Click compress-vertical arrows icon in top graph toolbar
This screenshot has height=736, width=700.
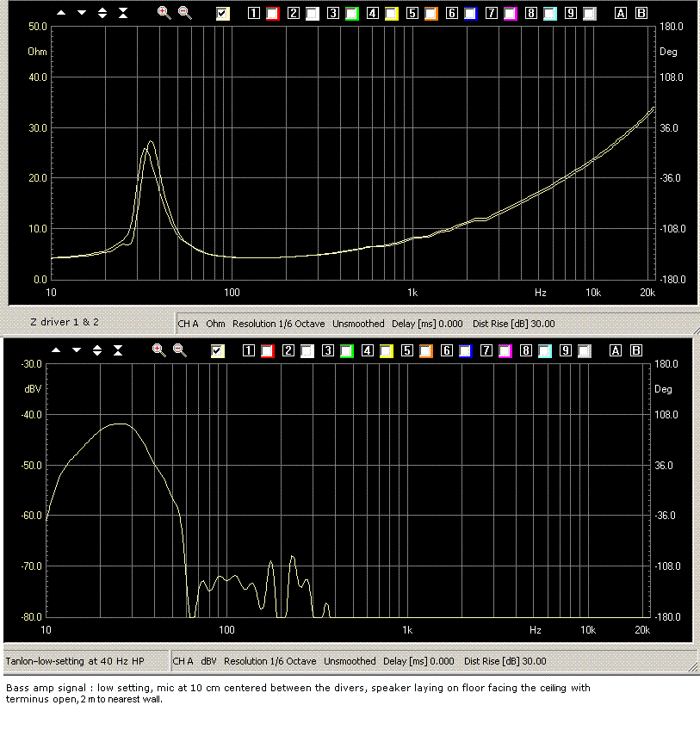[x=123, y=13]
